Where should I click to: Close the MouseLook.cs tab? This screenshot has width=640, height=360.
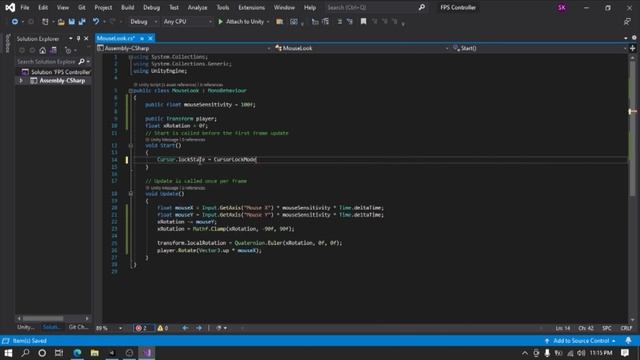pyautogui.click(x=151, y=38)
